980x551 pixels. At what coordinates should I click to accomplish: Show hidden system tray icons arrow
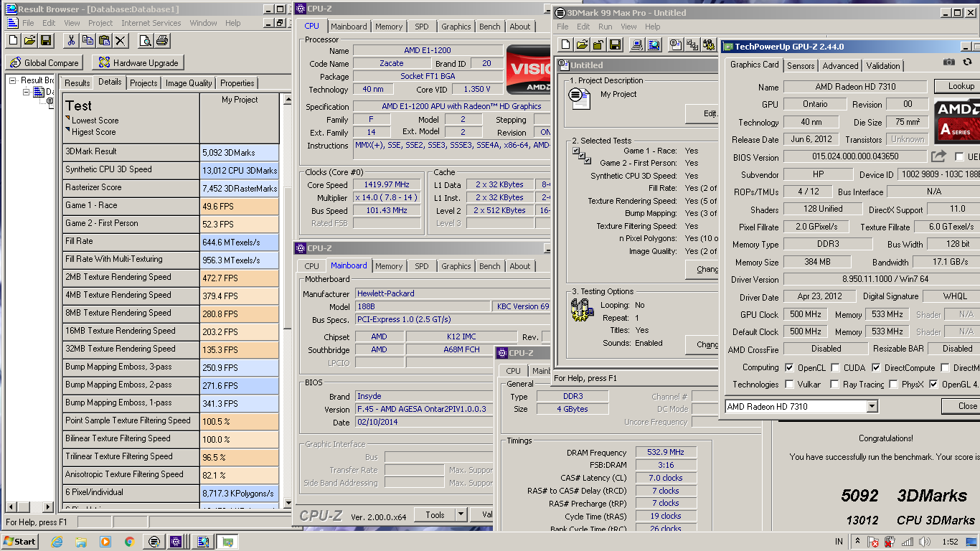click(x=857, y=541)
